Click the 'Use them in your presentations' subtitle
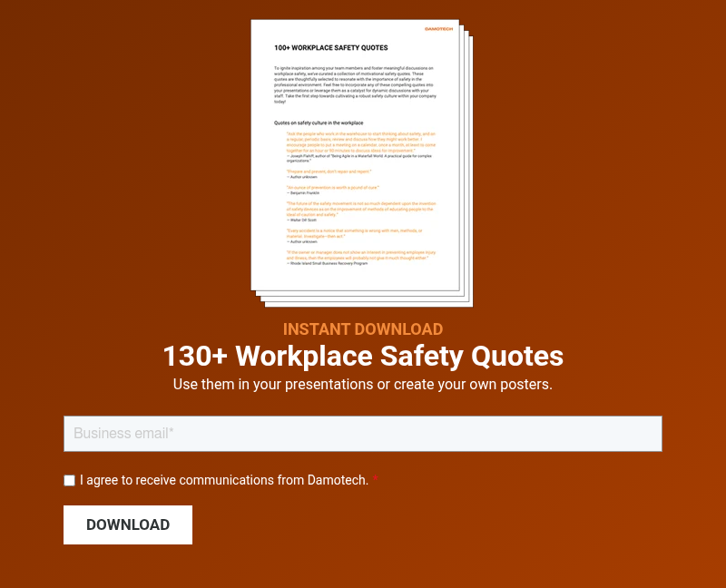 362,384
